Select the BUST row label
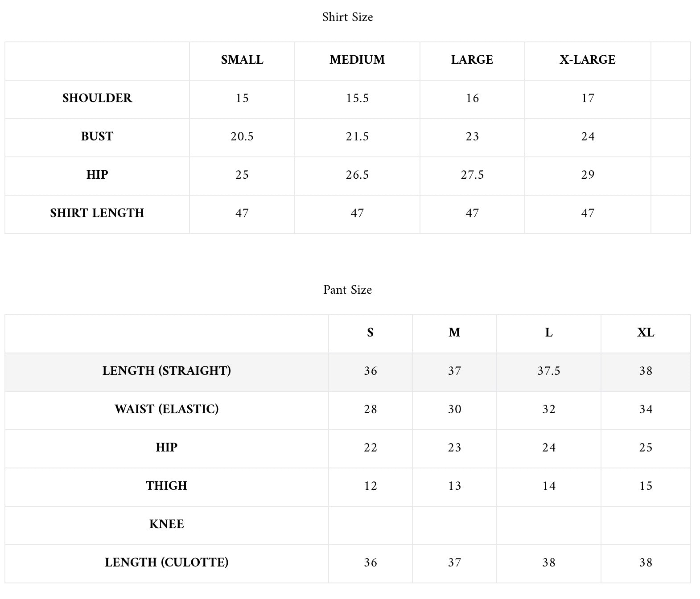Screen dimensions: 700x599 (97, 136)
